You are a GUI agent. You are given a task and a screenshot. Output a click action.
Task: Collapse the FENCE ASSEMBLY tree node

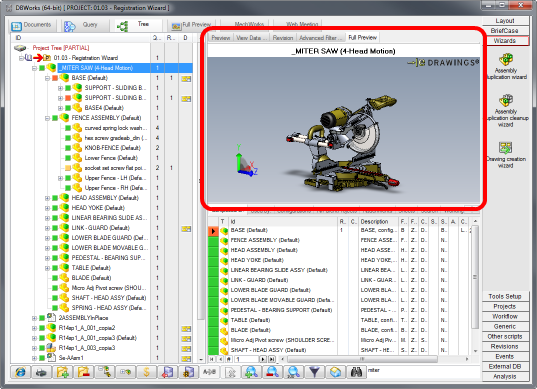pos(47,118)
